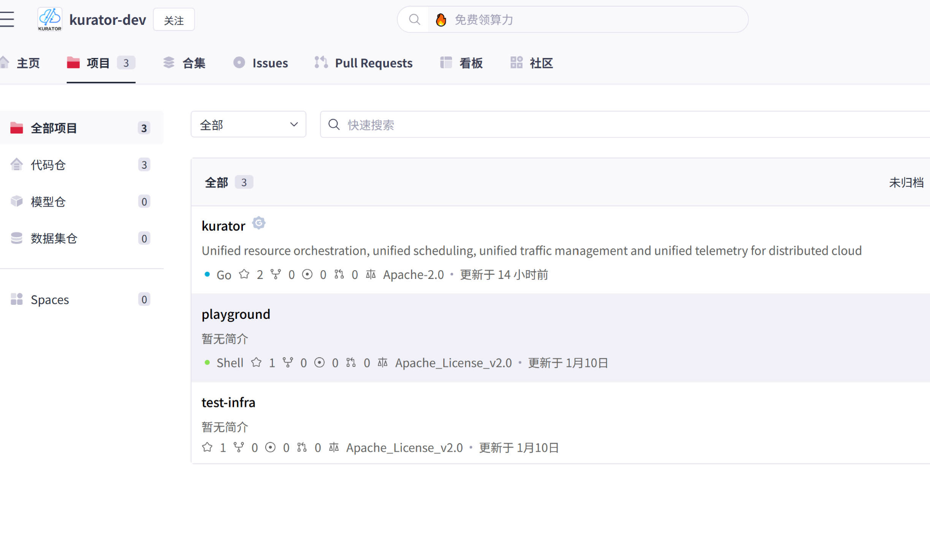
Task: Click the issues icon on kurator row
Action: [x=308, y=274]
